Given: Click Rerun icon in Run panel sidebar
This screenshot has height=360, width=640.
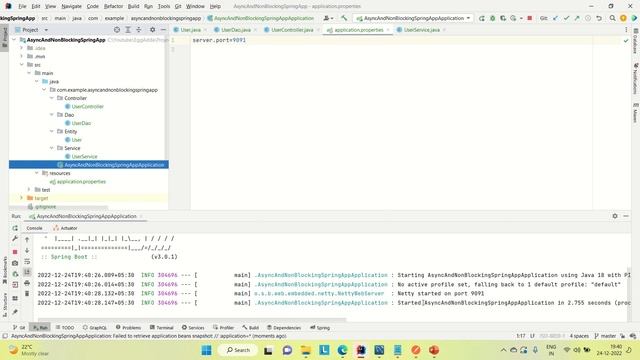Looking at the screenshot, I should coord(15,228).
